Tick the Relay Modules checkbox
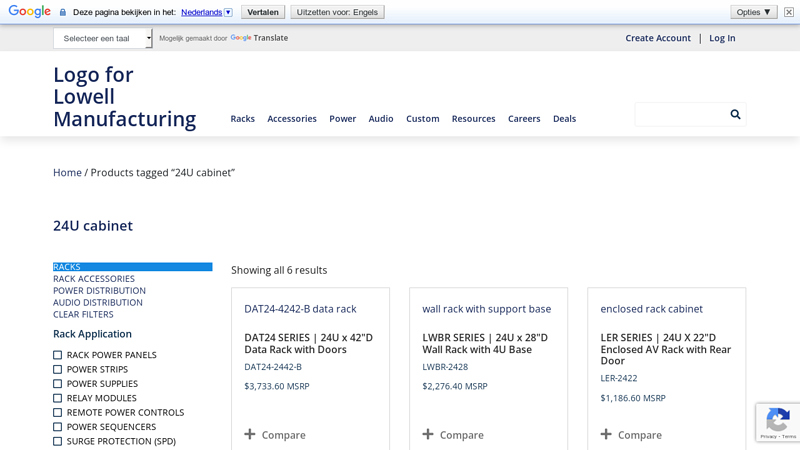Image resolution: width=800 pixels, height=450 pixels. point(58,398)
